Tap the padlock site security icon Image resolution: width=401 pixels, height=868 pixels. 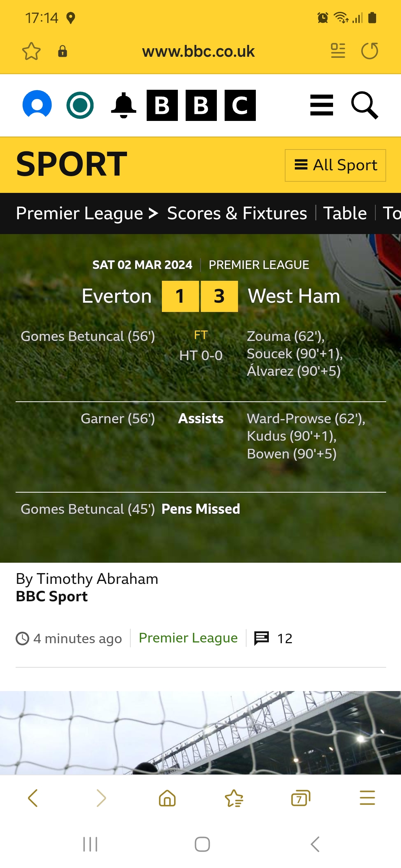(x=62, y=51)
